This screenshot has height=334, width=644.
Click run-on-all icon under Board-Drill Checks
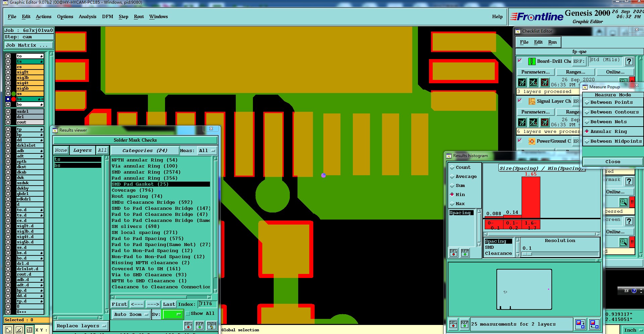click(522, 82)
